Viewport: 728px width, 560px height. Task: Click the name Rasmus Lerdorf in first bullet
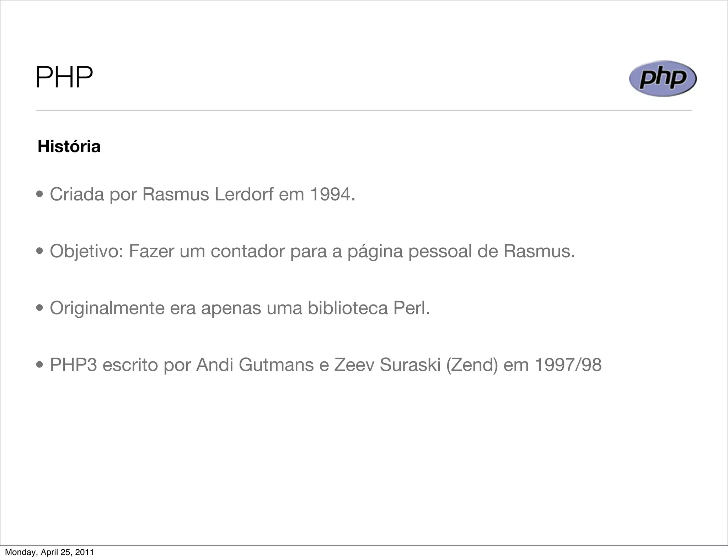click(208, 194)
